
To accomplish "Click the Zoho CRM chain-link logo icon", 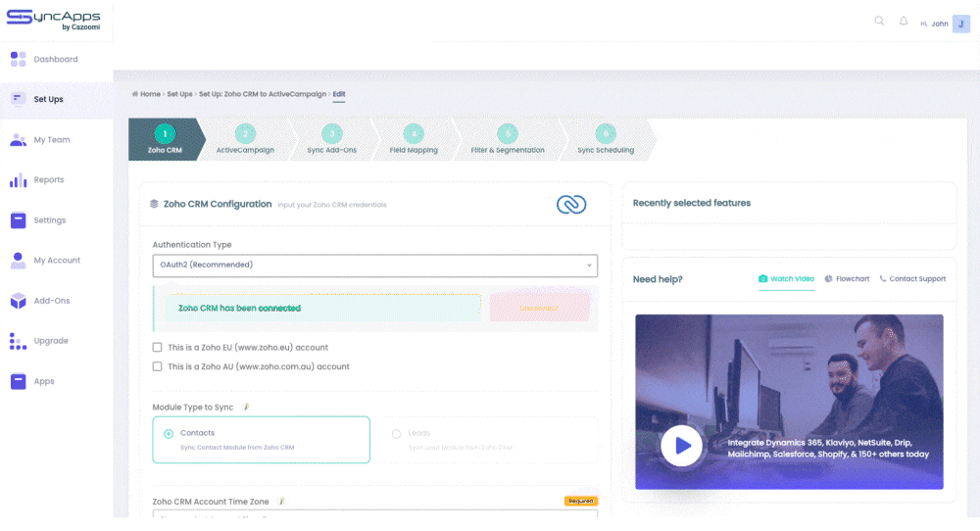I will (571, 205).
